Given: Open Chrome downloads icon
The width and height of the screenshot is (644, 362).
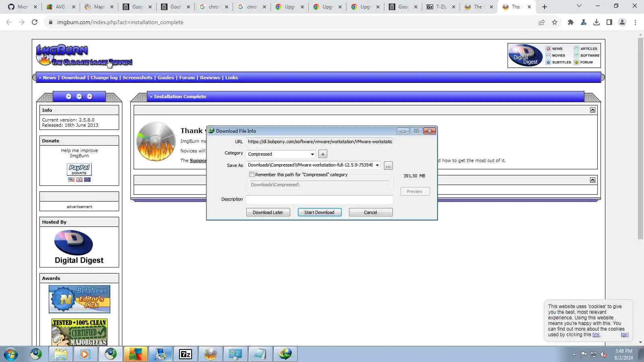Looking at the screenshot, I should click(597, 22).
